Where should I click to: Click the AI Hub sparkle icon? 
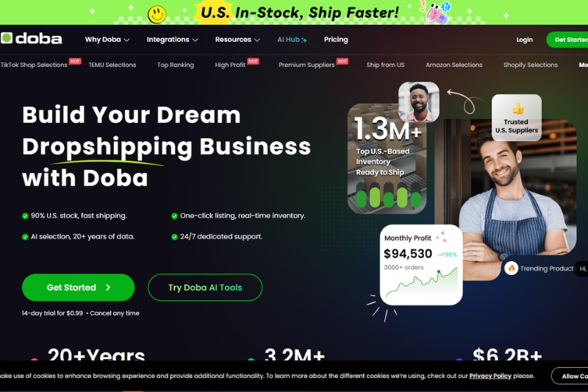(x=304, y=40)
